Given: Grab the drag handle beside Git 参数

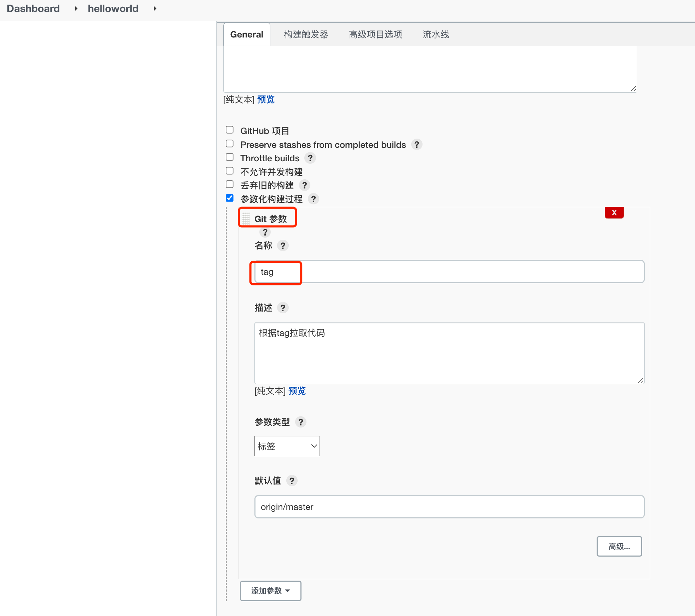Looking at the screenshot, I should coord(246,219).
